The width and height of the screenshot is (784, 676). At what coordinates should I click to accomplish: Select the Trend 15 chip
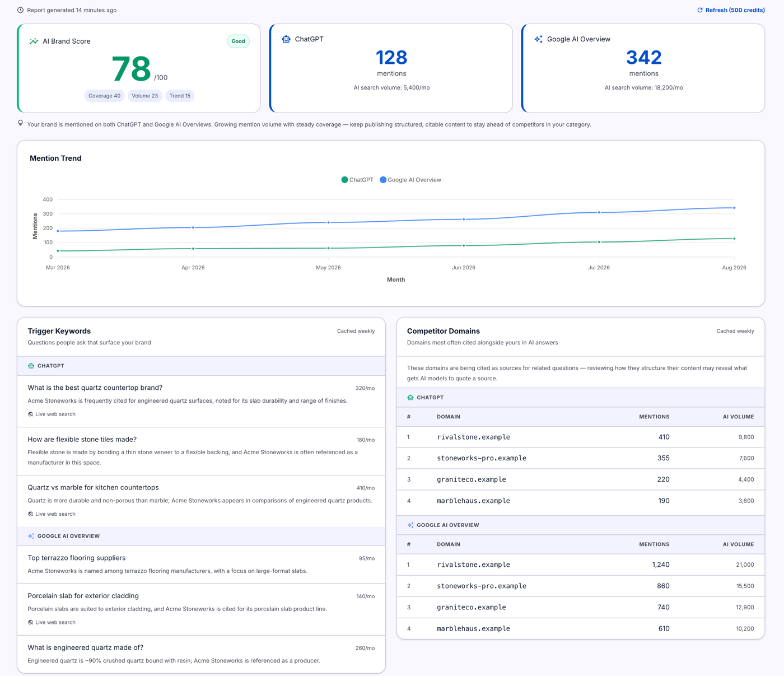tap(180, 96)
